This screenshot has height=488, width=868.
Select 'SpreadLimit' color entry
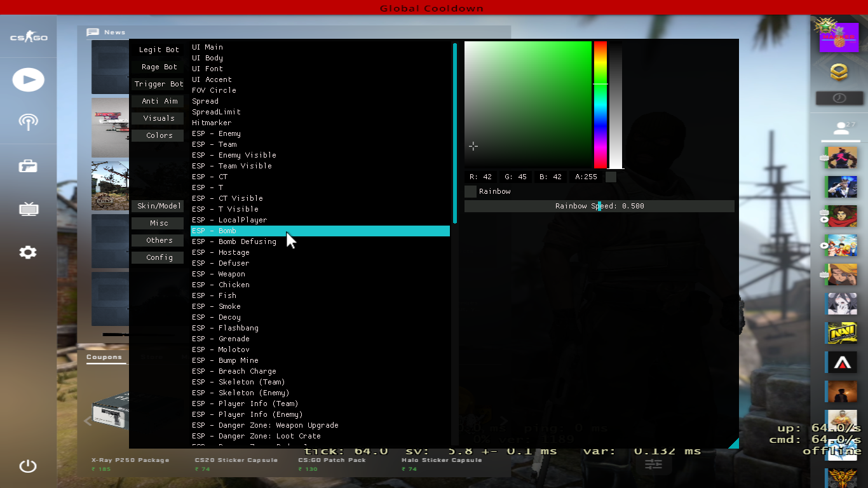(320, 112)
